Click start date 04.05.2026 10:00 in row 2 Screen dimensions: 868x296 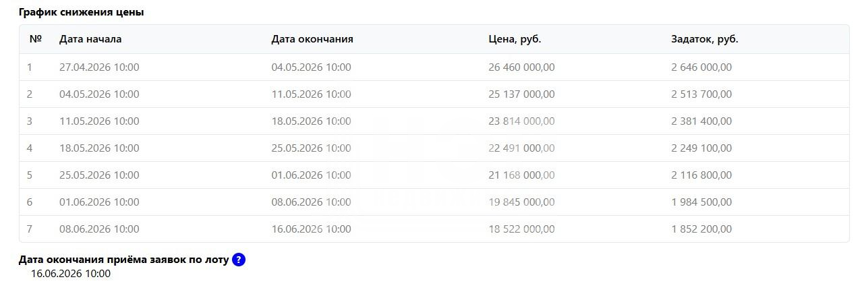[99, 94]
